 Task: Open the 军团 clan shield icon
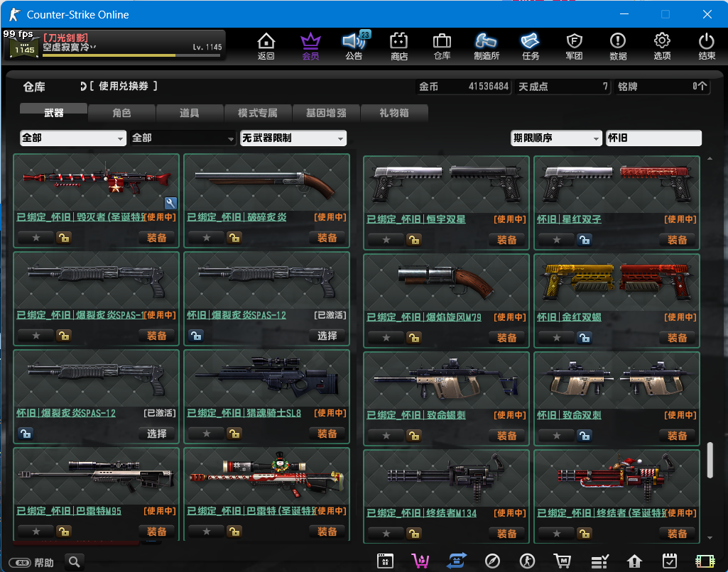[575, 46]
